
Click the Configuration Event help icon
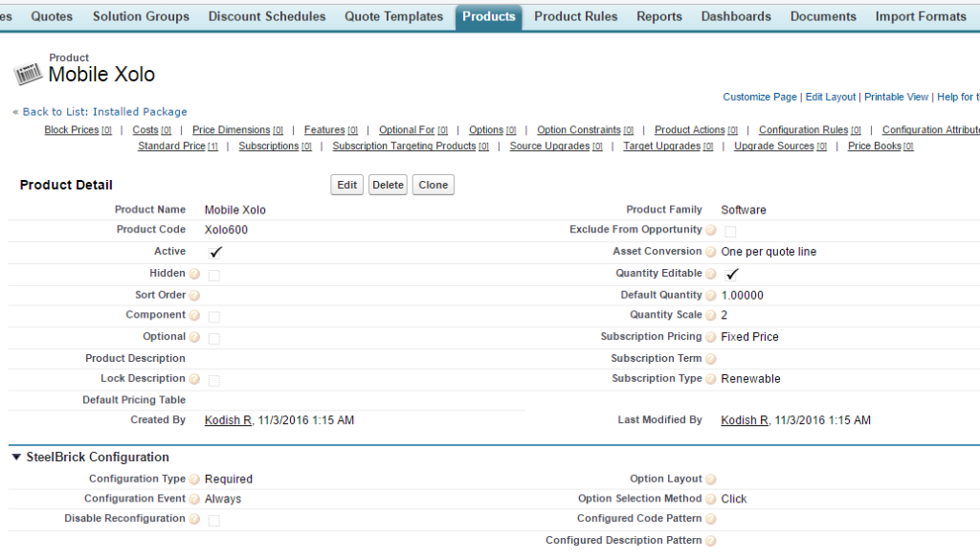click(x=194, y=499)
